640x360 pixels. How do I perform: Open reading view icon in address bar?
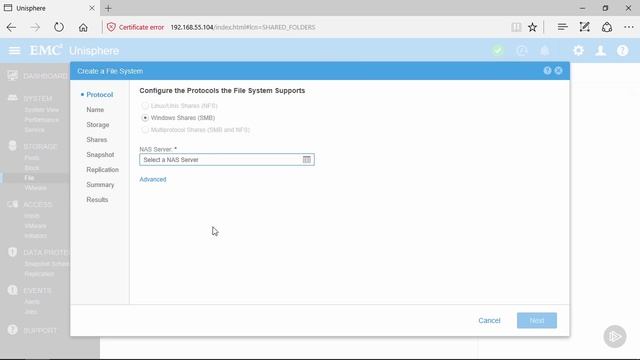pyautogui.click(x=516, y=27)
